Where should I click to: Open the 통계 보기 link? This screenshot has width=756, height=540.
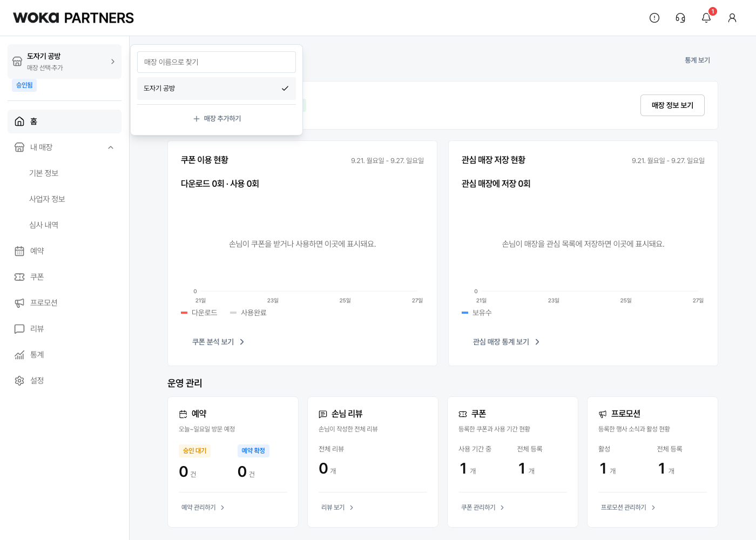pos(697,60)
